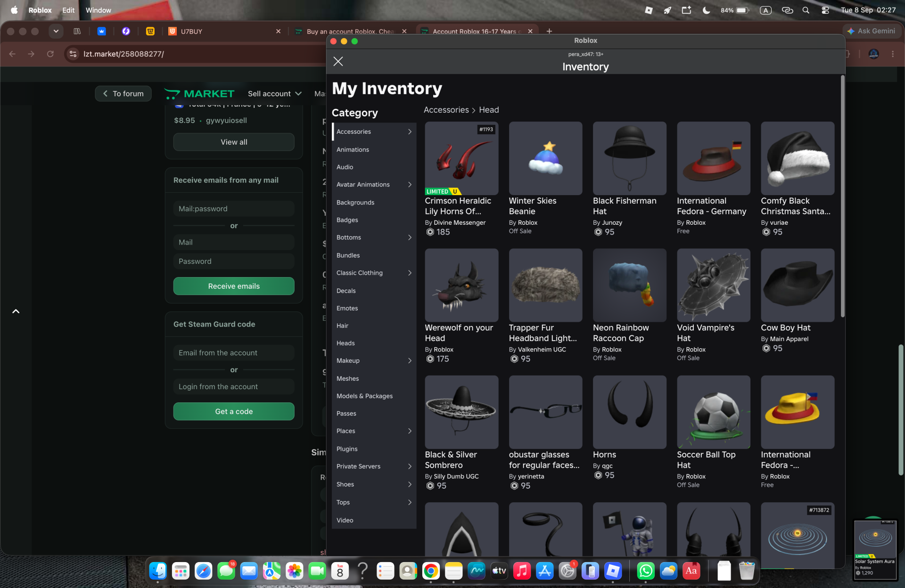Click Get a code button
This screenshot has width=905, height=588.
[234, 411]
